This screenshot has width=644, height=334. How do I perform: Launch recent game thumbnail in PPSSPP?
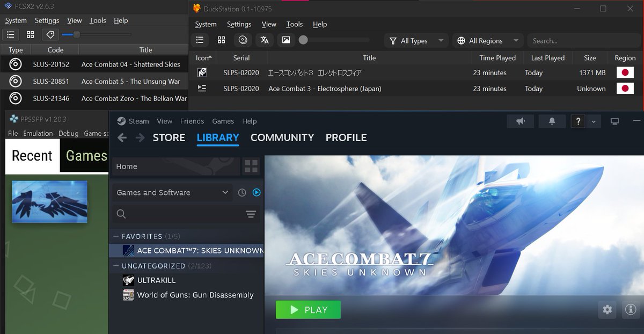point(49,201)
